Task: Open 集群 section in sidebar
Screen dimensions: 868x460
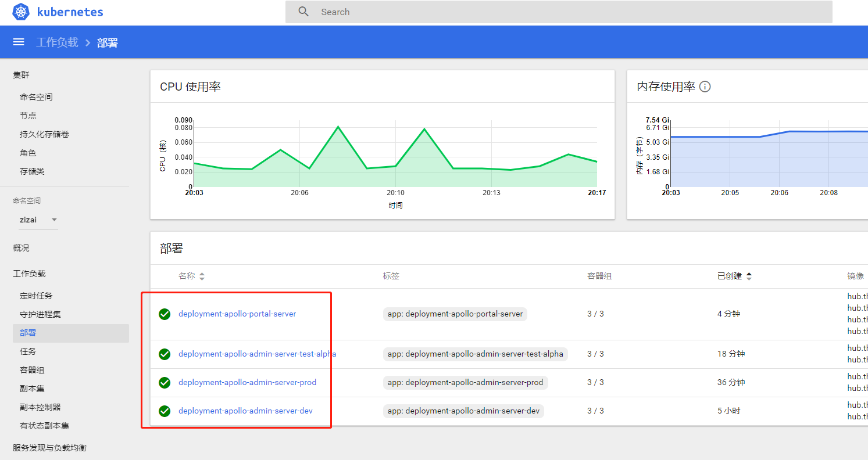Action: (21, 75)
